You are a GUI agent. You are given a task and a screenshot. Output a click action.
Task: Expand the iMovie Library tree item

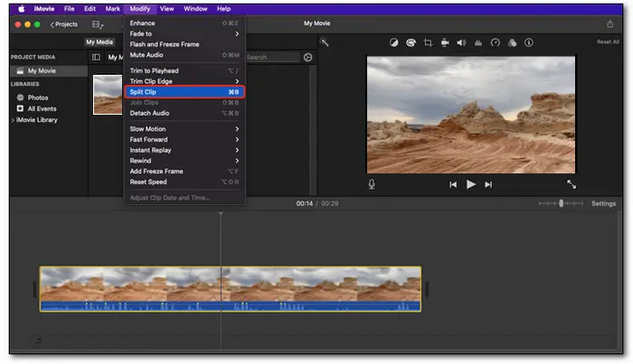coord(13,119)
